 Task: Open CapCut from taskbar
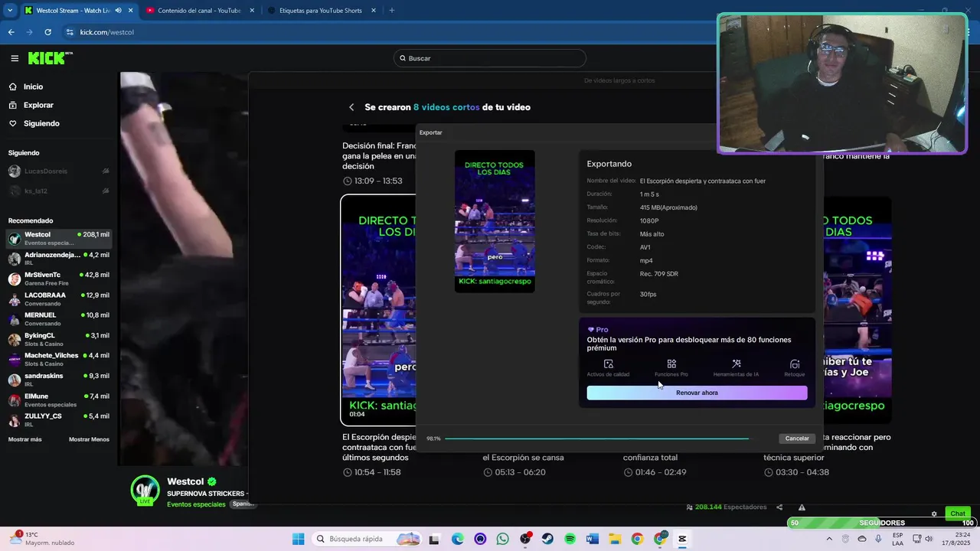[x=682, y=539]
